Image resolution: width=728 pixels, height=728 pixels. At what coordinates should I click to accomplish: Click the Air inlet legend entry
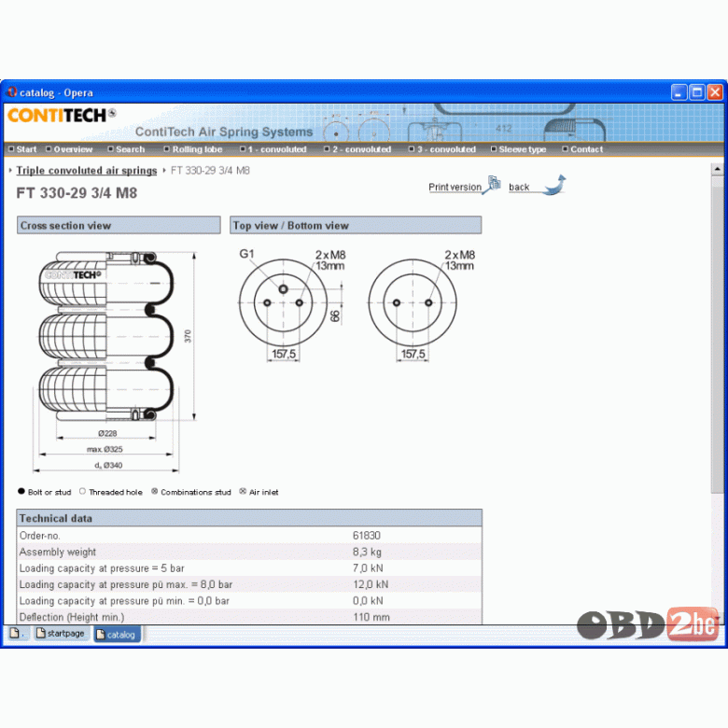point(259,492)
